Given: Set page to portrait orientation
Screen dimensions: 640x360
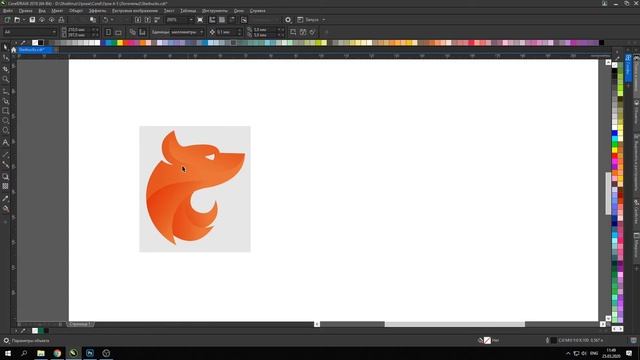Looking at the screenshot, I should 108,32.
